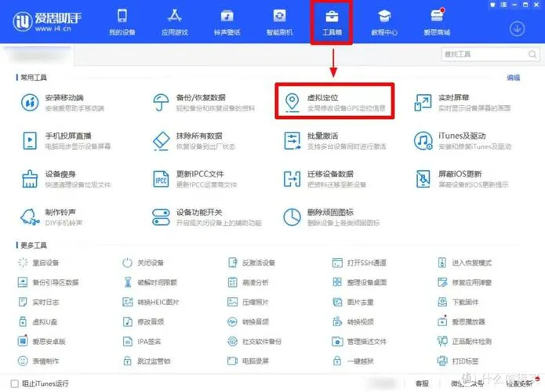
Task: Launch 爱思播放器 player
Action: click(x=461, y=321)
